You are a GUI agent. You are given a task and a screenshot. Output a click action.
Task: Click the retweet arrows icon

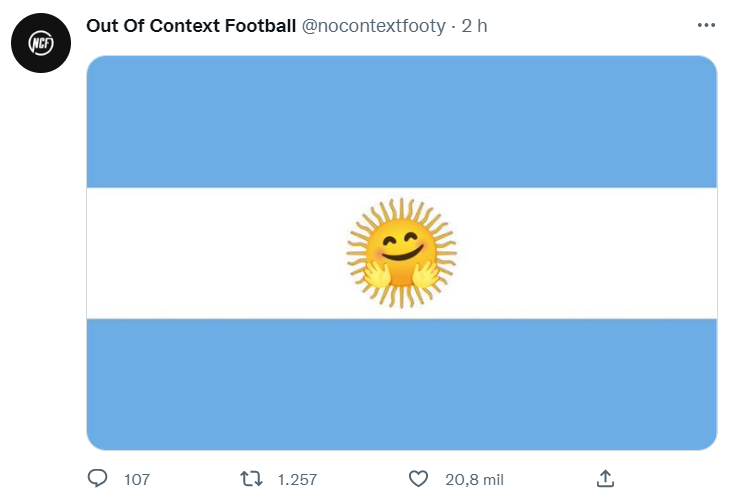tap(251, 479)
